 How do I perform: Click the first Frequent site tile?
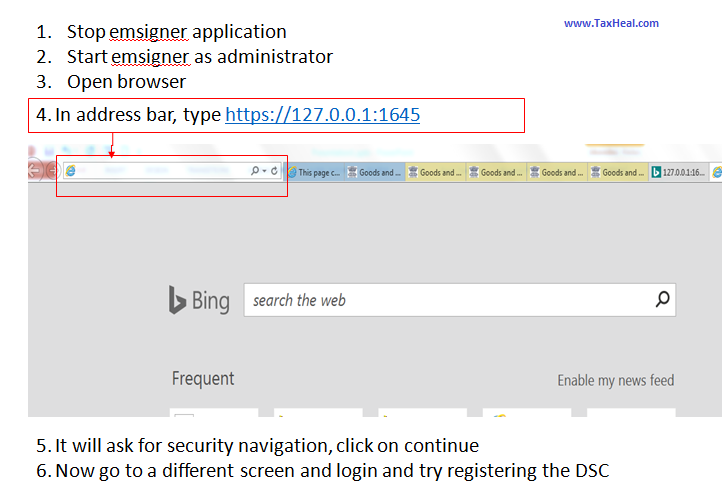pos(214,412)
